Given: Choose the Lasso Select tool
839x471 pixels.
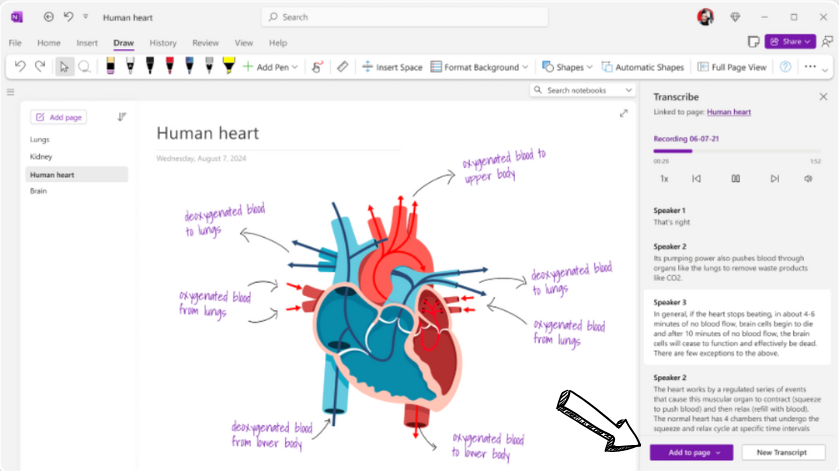Looking at the screenshot, I should tap(84, 67).
